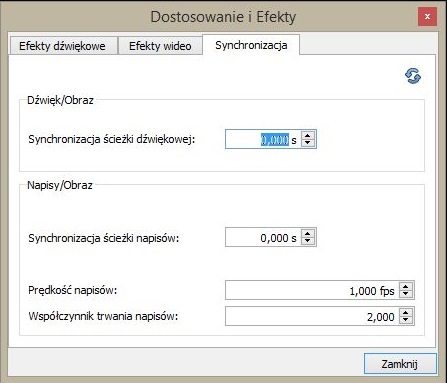The height and width of the screenshot is (383, 447).
Task: Click the Synchronizacja ścieżki napisów label
Action: coord(104,238)
